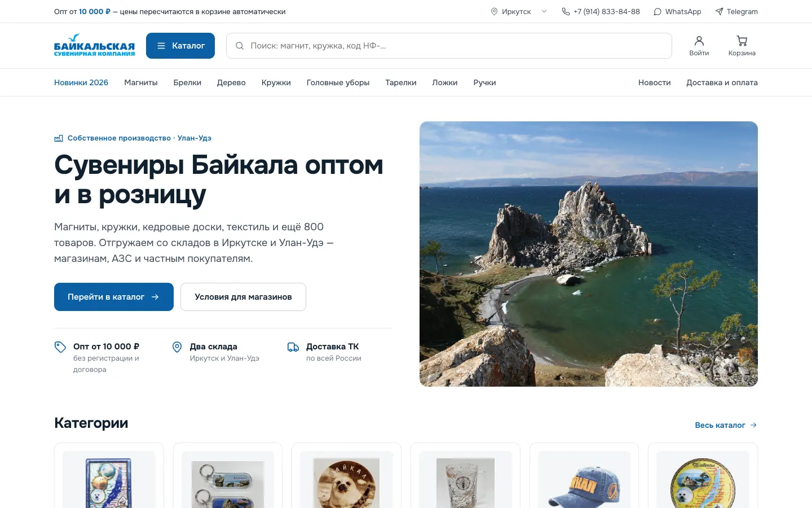This screenshot has height=508, width=812.
Task: Click the Baikal Souvenir Company logo
Action: coord(94,45)
